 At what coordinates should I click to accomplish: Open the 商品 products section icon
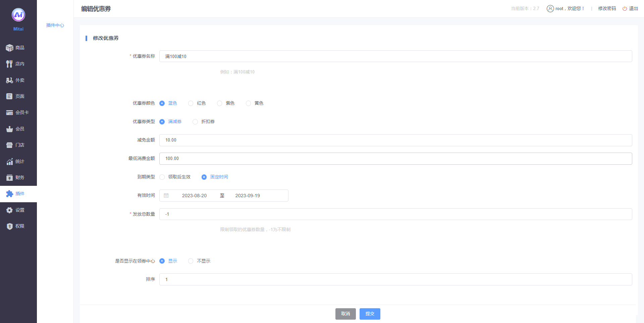coord(9,48)
